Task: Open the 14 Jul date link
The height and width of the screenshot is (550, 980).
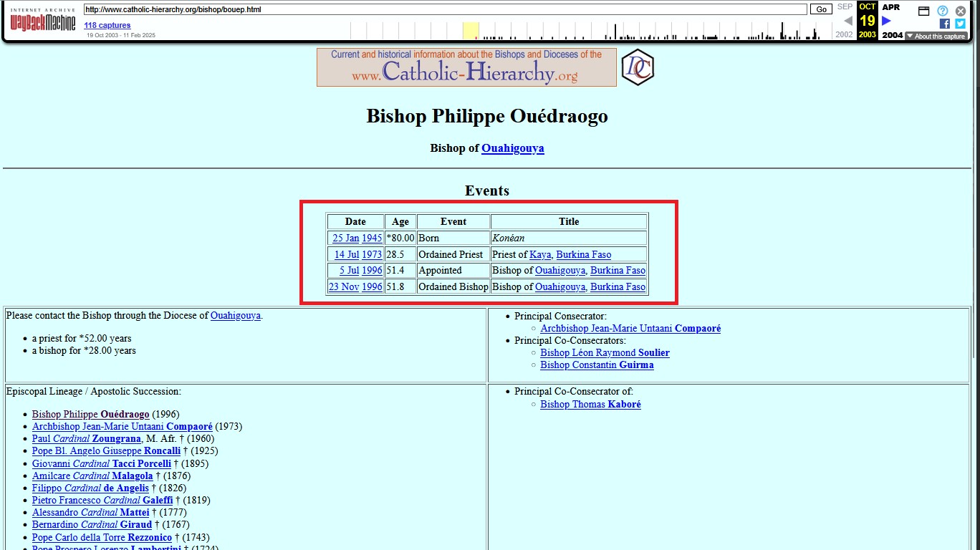Action: 347,254
